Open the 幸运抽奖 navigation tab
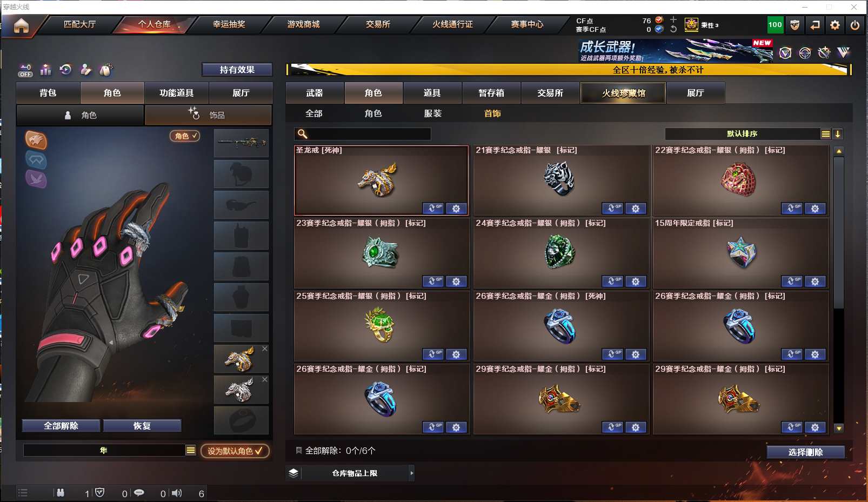 pyautogui.click(x=229, y=24)
